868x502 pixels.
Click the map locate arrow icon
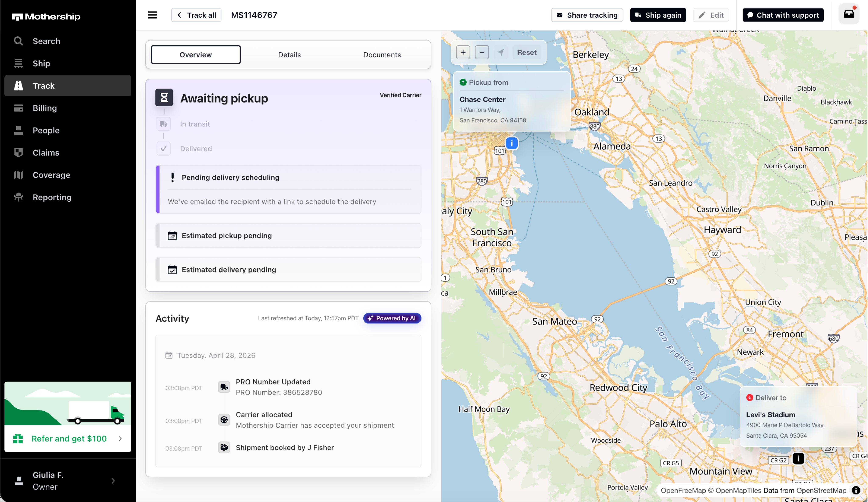pyautogui.click(x=501, y=52)
